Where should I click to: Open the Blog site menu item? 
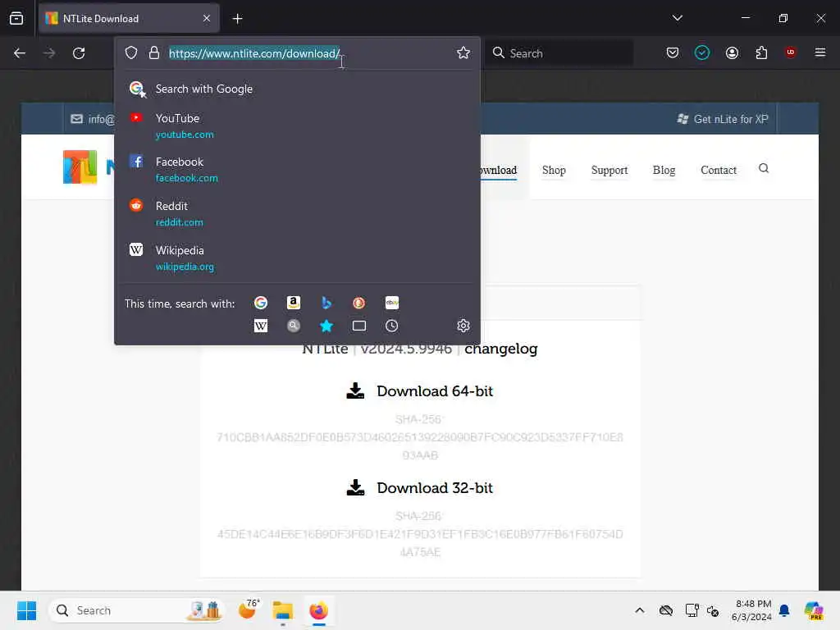pyautogui.click(x=664, y=170)
